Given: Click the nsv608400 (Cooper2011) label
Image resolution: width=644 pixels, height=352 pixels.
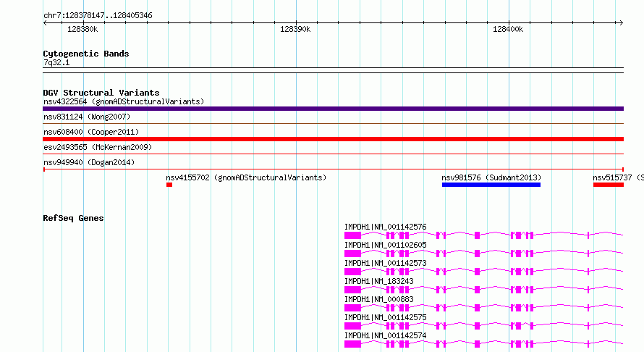Looking at the screenshot, I should tap(91, 132).
